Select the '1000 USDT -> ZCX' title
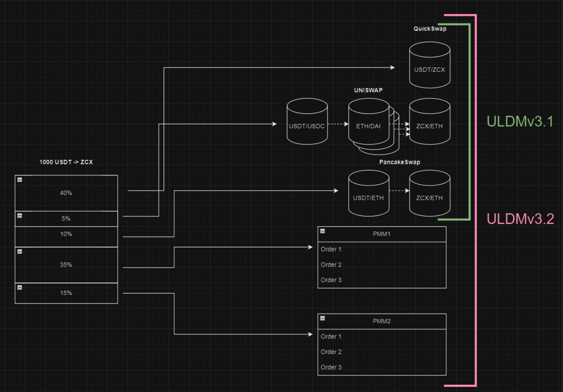This screenshot has width=563, height=392. tap(66, 162)
